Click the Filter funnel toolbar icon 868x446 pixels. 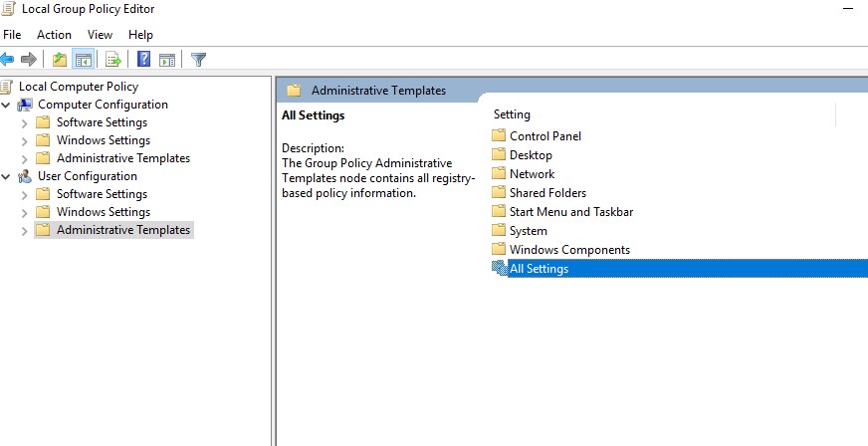click(198, 59)
